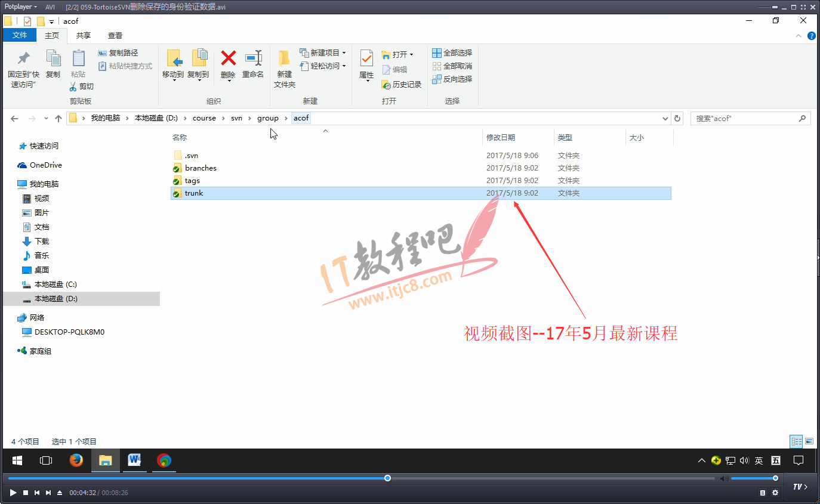Screen dimensions: 820x504
Task: Click the red Delete icon in ribbon
Action: [228, 58]
